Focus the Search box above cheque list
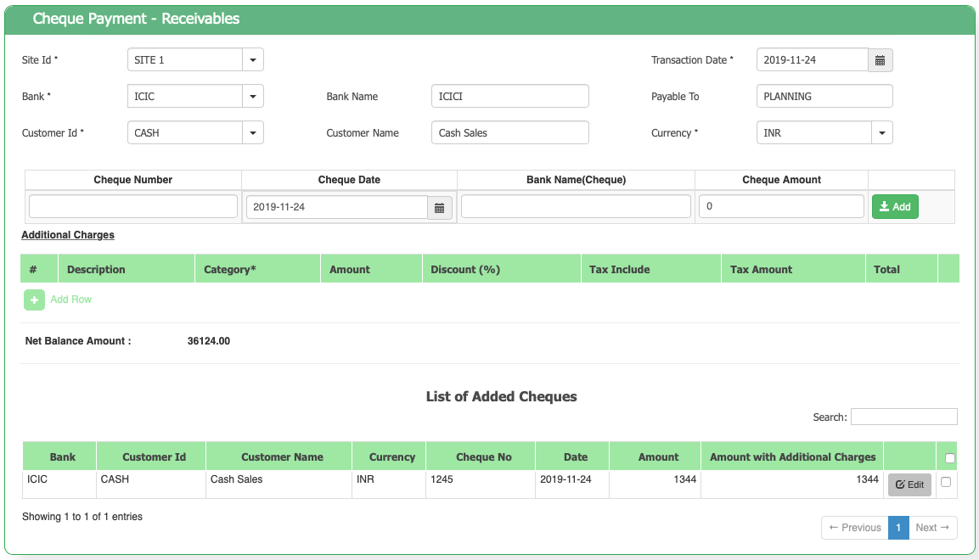This screenshot has height=560, width=979. [x=903, y=417]
